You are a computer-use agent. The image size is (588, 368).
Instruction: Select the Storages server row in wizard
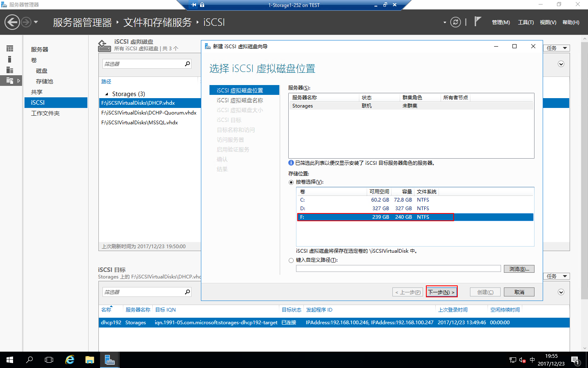411,106
